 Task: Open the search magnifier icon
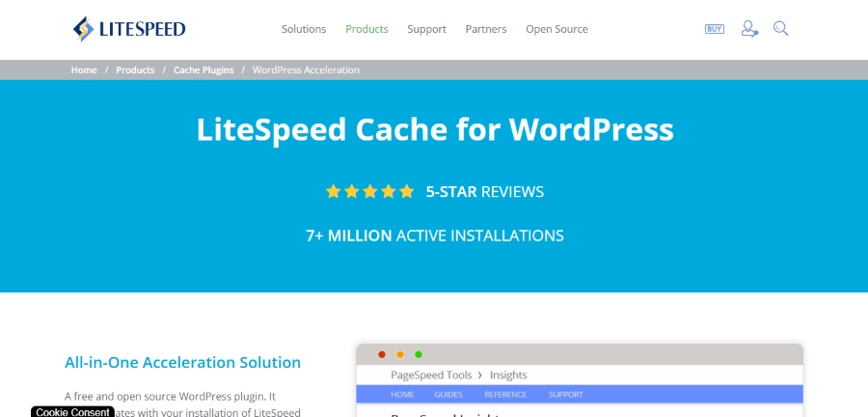780,28
